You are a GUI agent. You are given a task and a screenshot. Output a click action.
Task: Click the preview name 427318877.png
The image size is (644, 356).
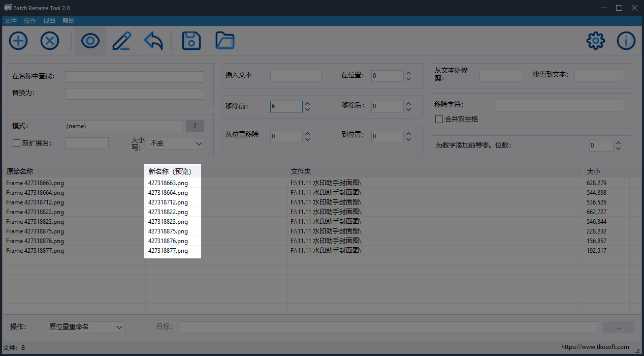(168, 251)
